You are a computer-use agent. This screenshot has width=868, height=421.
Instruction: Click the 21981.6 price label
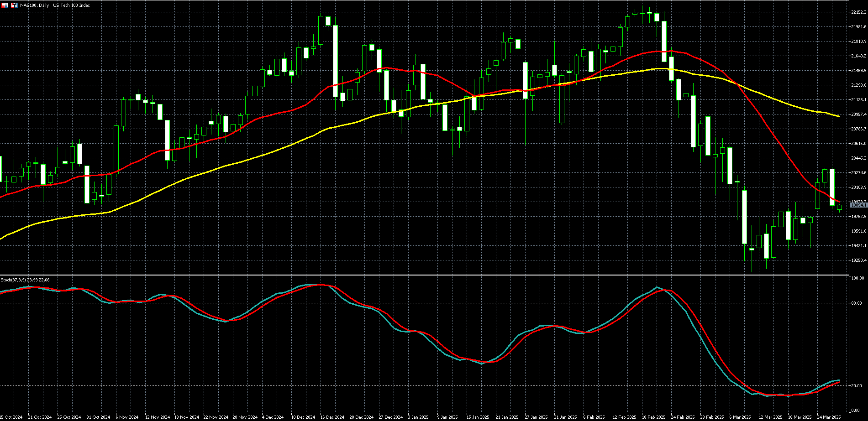858,27
